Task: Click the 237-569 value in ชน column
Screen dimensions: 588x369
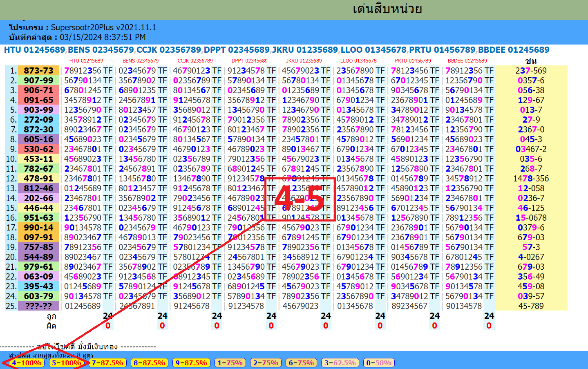Action: pyautogui.click(x=531, y=71)
